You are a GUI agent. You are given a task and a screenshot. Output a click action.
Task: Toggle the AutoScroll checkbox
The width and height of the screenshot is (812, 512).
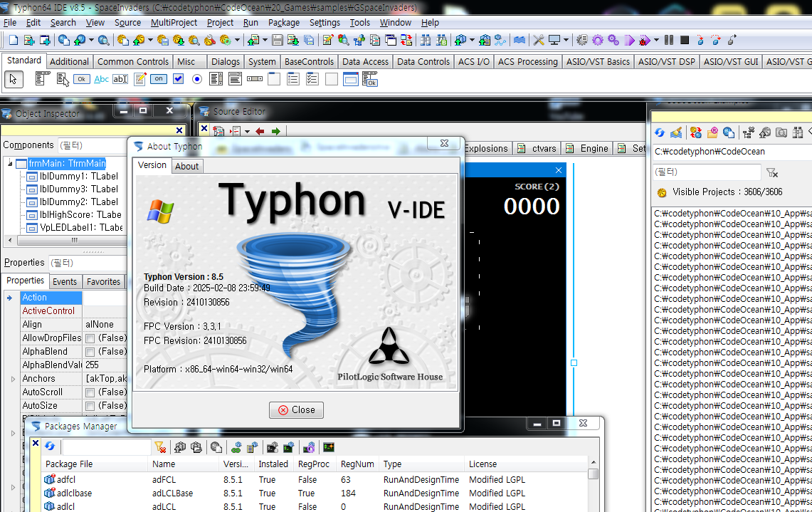90,393
